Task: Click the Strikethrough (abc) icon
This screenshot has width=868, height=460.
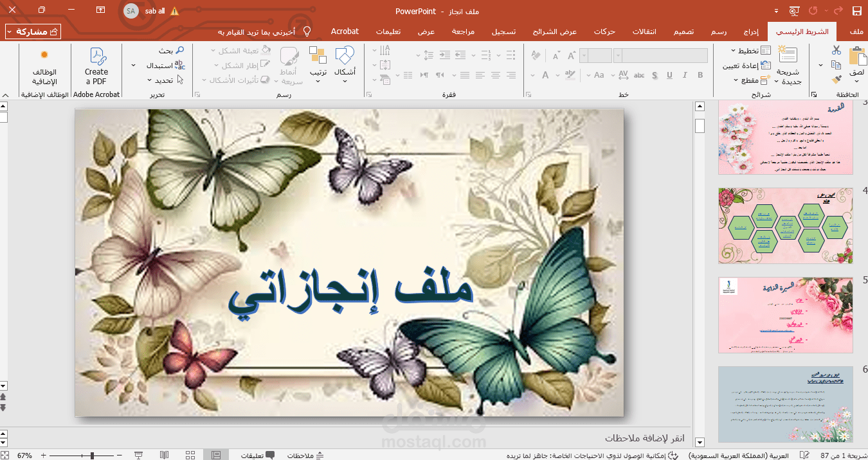Action: [x=638, y=75]
